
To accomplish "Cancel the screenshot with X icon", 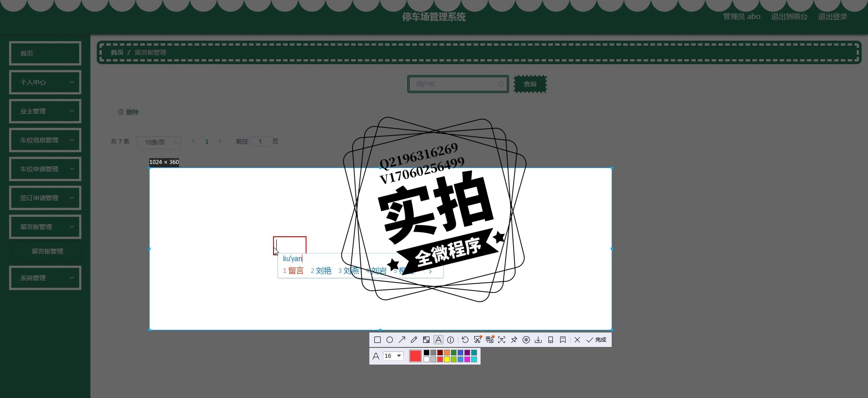I will [x=577, y=340].
